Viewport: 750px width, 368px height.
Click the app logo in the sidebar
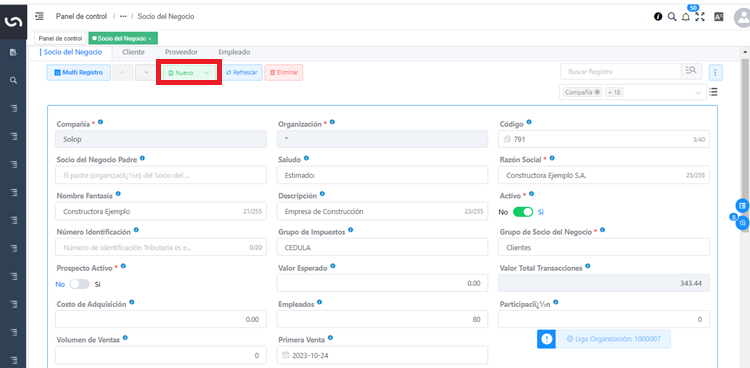click(13, 22)
